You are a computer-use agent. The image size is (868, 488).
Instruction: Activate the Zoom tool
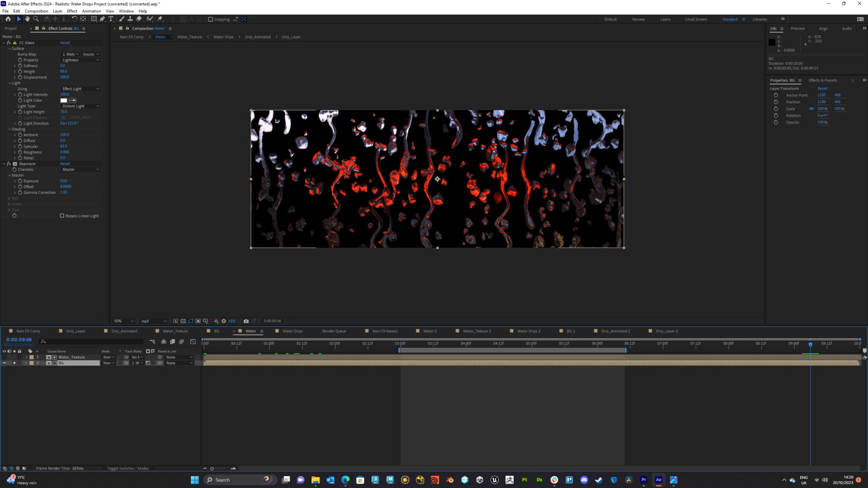click(x=36, y=19)
